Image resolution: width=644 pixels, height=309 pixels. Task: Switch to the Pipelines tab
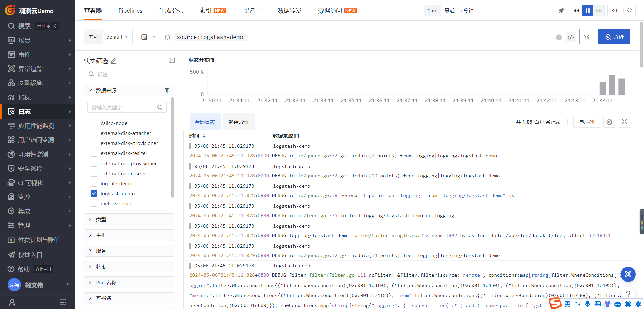click(130, 11)
